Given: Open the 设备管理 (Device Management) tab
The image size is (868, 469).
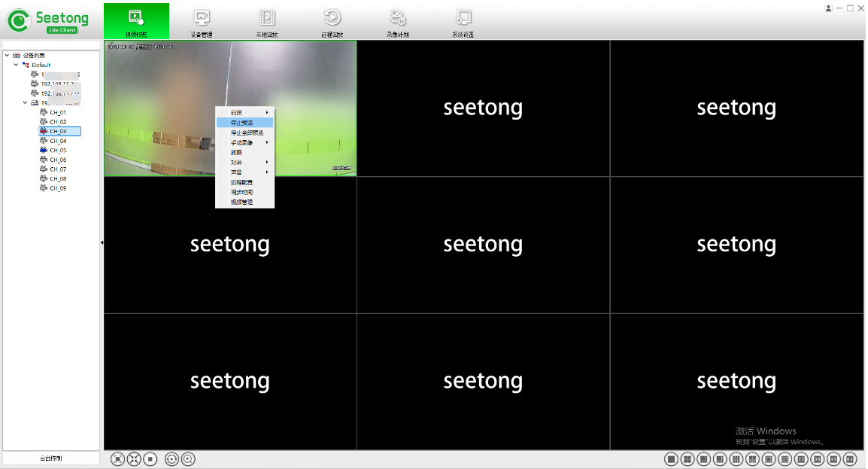Looking at the screenshot, I should tap(202, 22).
